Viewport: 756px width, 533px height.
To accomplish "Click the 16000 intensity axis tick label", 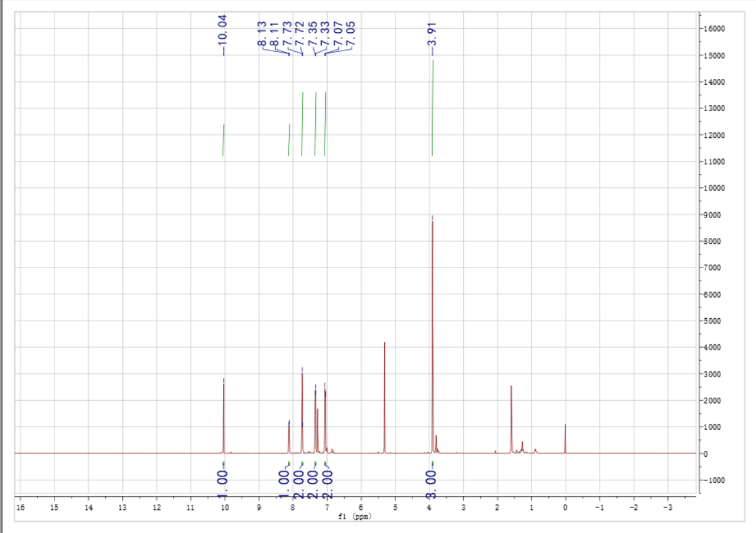I will point(715,28).
